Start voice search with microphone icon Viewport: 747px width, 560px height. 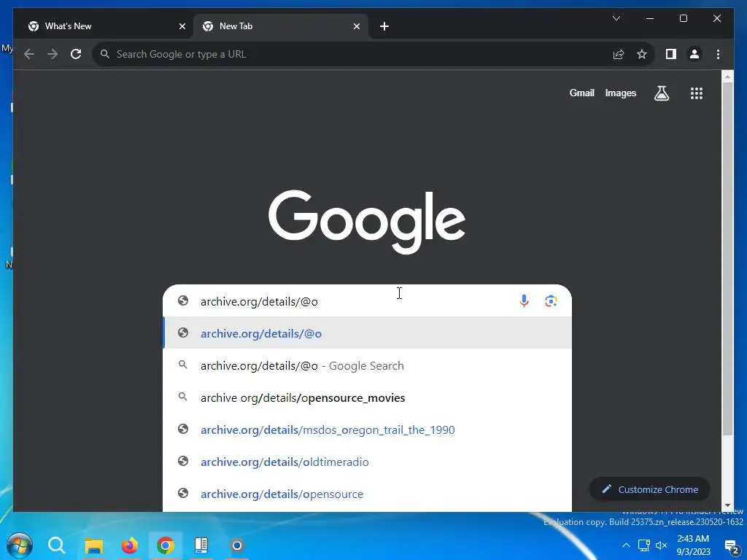click(x=524, y=301)
